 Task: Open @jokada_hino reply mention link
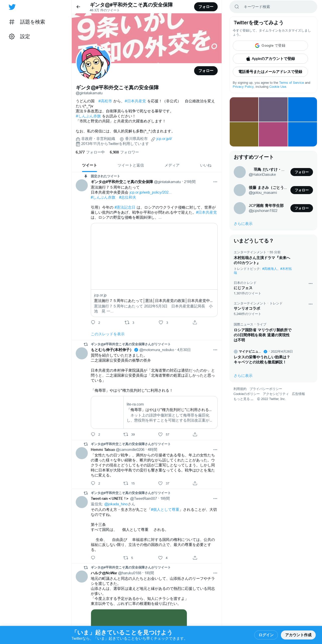pyautogui.click(x=116, y=504)
